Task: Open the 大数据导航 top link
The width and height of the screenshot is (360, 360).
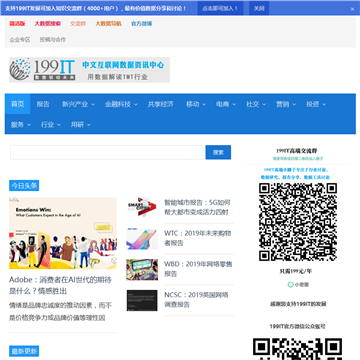Action: pos(108,24)
